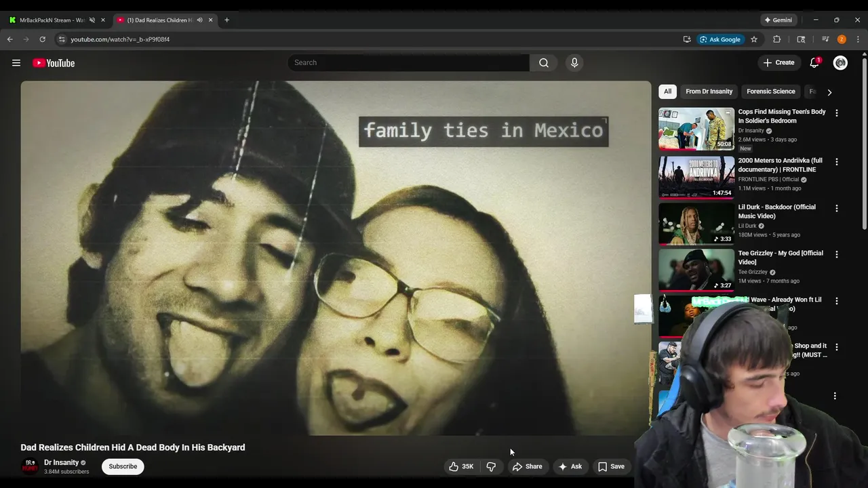Mute the Dad Realizes Children tab audio icon
The image size is (868, 488).
[199, 20]
